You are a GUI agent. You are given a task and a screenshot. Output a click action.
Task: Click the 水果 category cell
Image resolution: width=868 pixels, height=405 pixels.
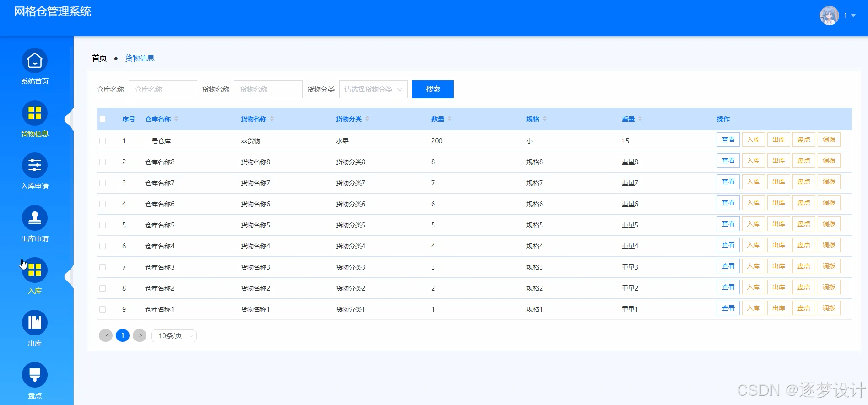coord(342,141)
